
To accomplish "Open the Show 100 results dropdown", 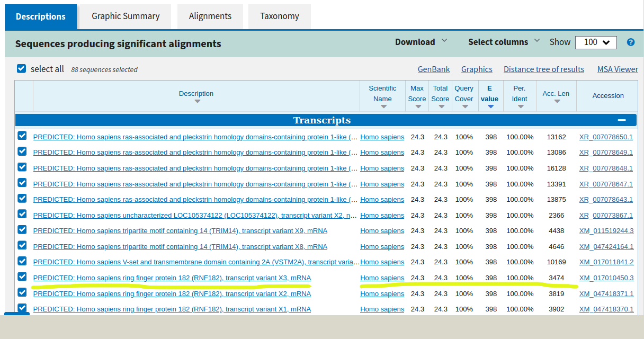I will (596, 42).
